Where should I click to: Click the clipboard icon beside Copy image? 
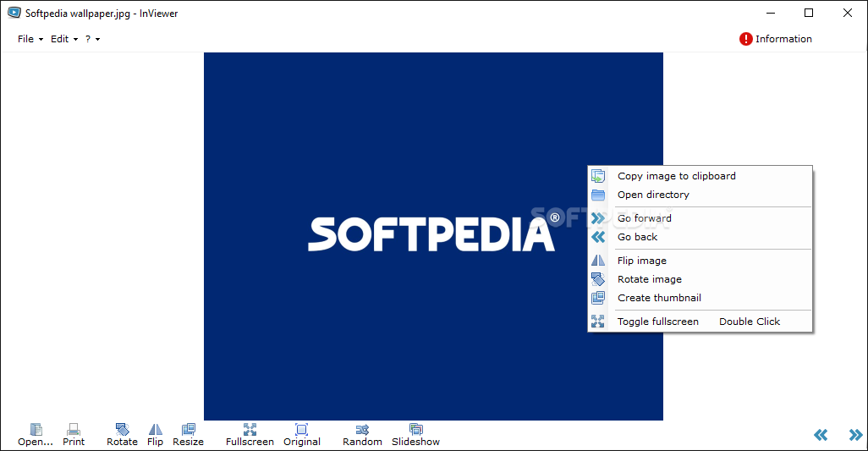598,176
